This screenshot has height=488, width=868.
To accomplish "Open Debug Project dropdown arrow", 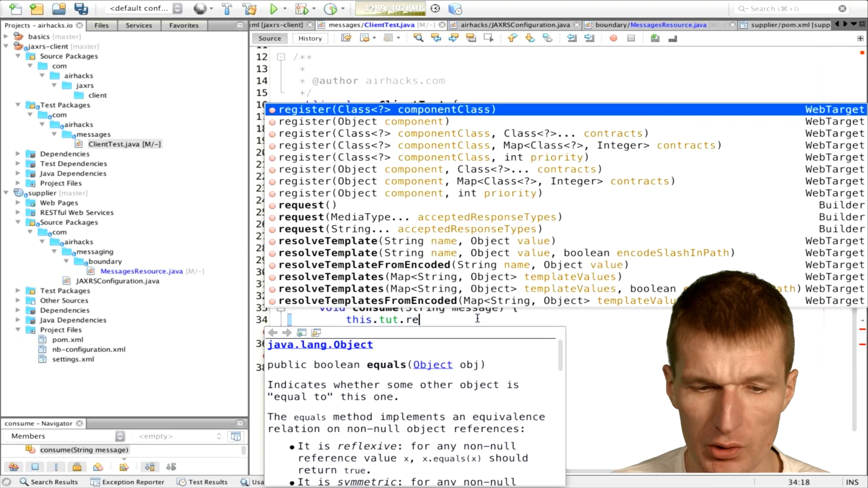I will [313, 9].
